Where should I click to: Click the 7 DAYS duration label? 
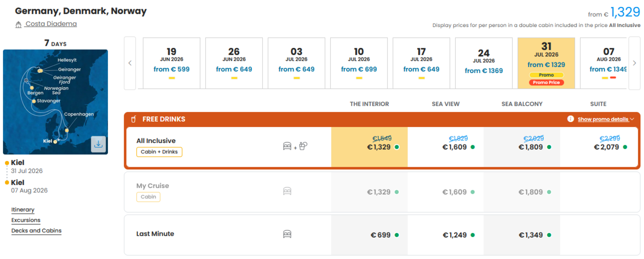(55, 43)
